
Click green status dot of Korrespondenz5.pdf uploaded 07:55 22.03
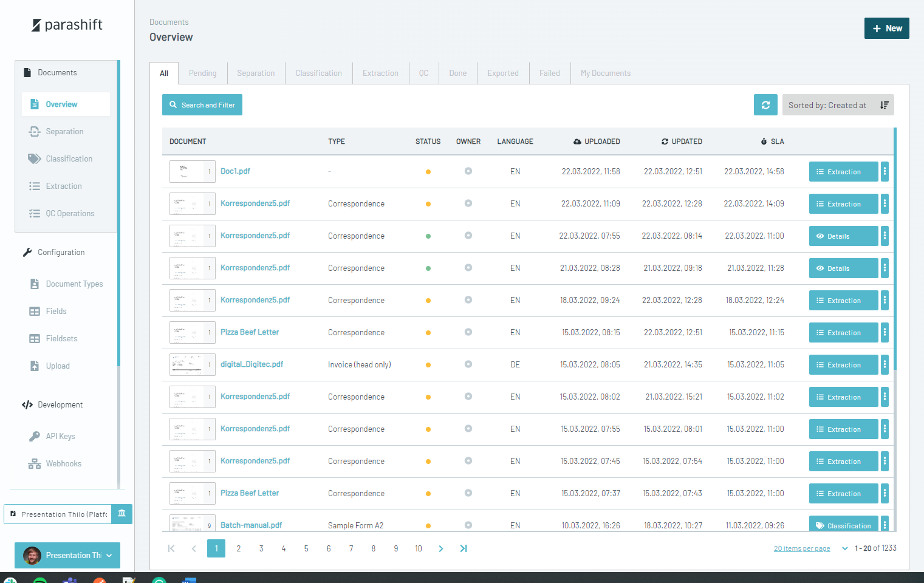(428, 236)
